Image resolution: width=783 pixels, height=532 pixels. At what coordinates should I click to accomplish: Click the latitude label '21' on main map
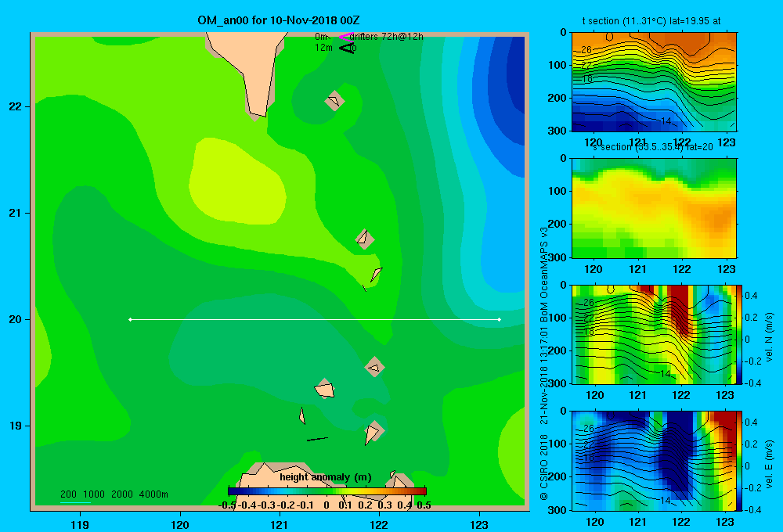tap(15, 213)
